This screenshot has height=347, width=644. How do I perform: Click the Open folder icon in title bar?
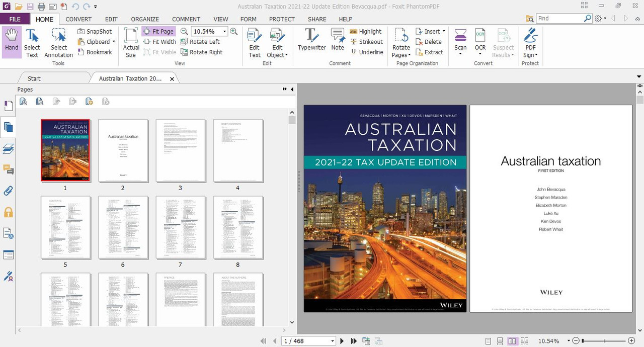19,7
